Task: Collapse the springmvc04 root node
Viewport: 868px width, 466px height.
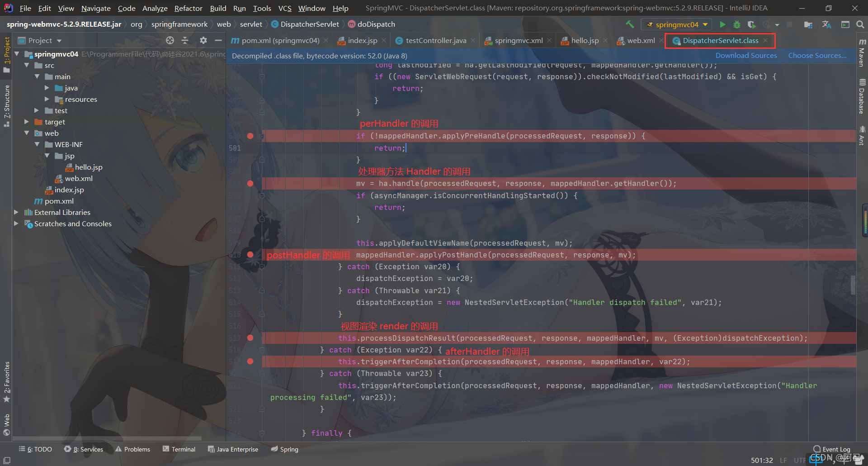Action: pyautogui.click(x=17, y=54)
